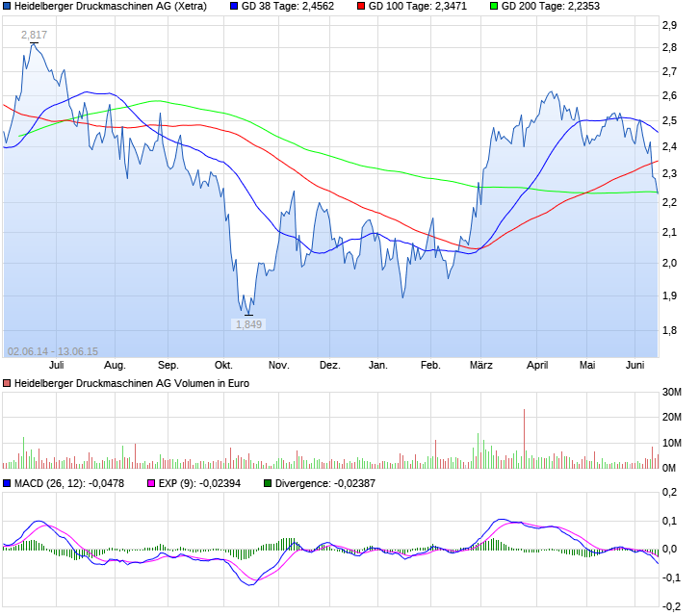
Task: Click the 'April' month axis label
Action: click(x=537, y=365)
